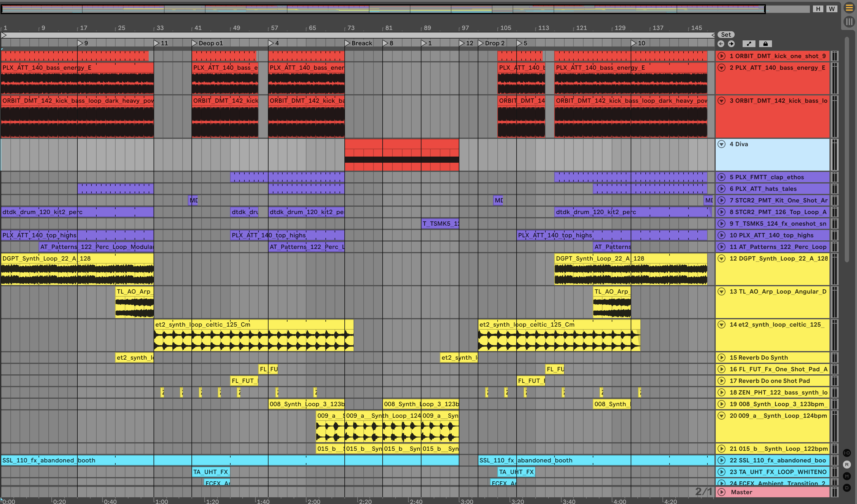Collapse track 12 DGPT_Synth_Loop_22_A_128

coord(721,258)
